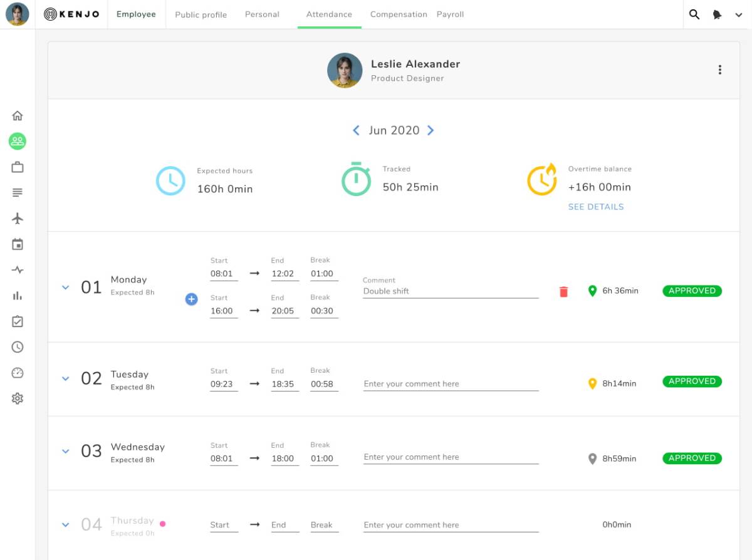
Task: Open the bar chart analytics icon
Action: (x=18, y=296)
